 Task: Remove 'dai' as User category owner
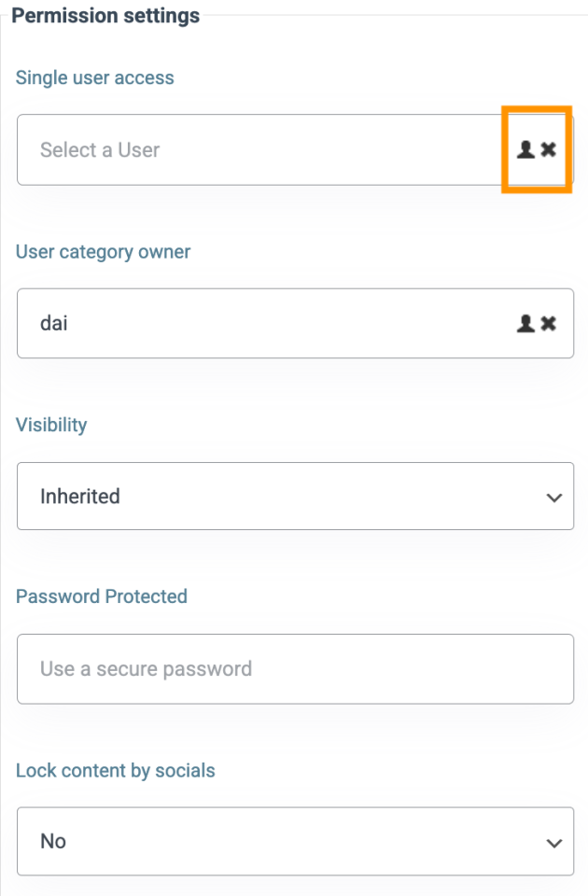pos(549,323)
